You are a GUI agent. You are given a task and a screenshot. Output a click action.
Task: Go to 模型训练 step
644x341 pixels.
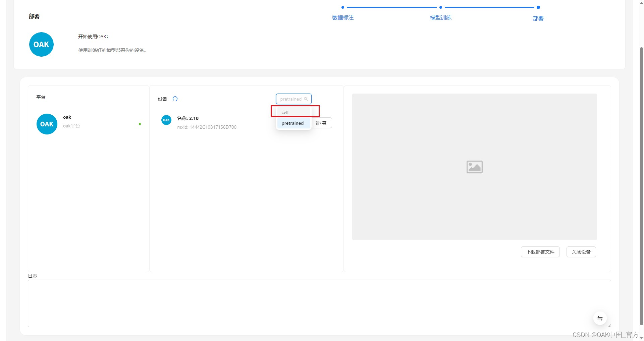pos(441,17)
